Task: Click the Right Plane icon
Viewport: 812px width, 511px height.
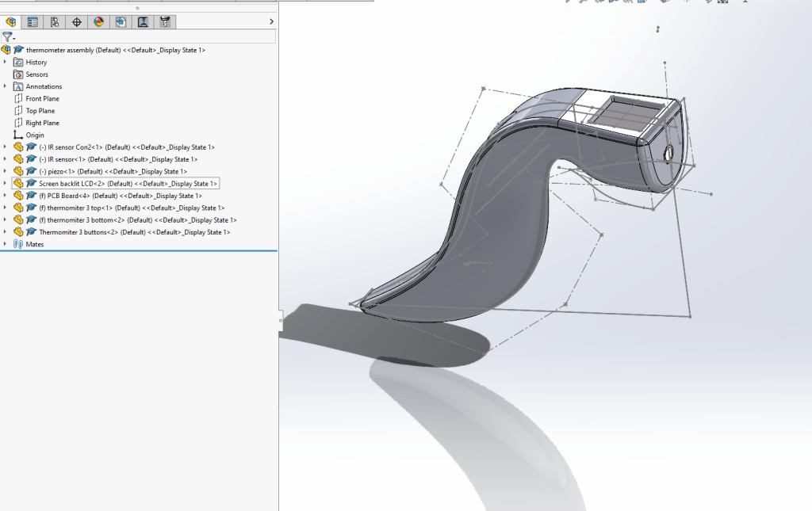Action: (x=19, y=123)
